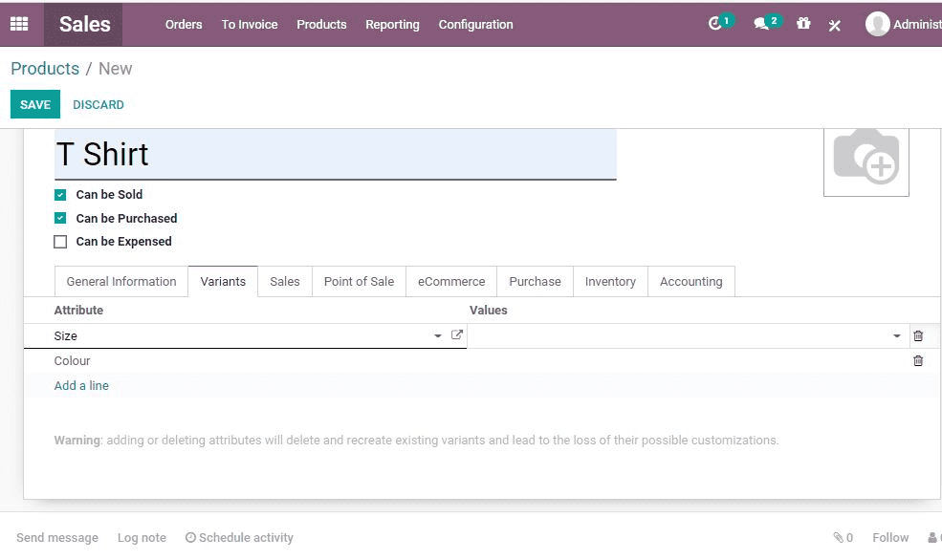Switch to the Purchase tab

535,282
